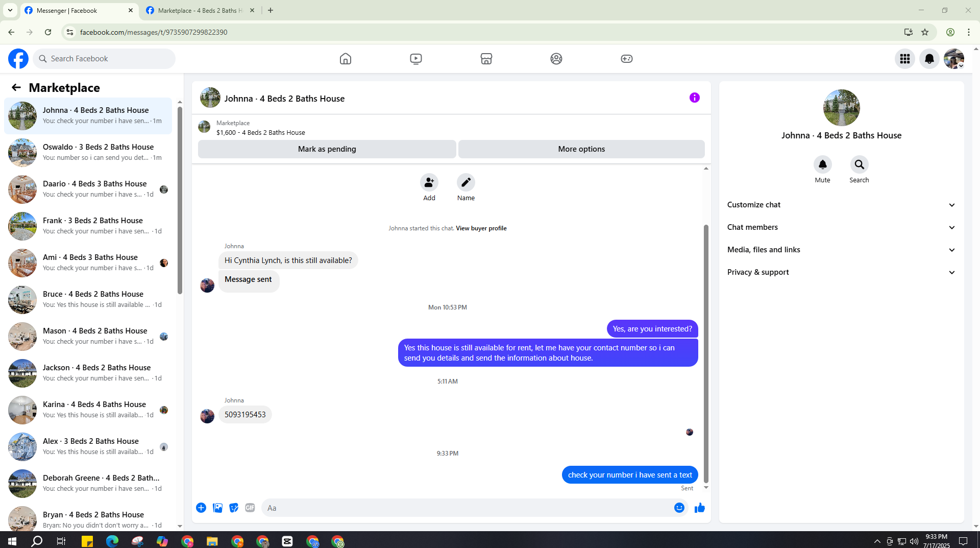Show hidden tray icons chevron
Screen dimensions: 980x548
coord(877,541)
